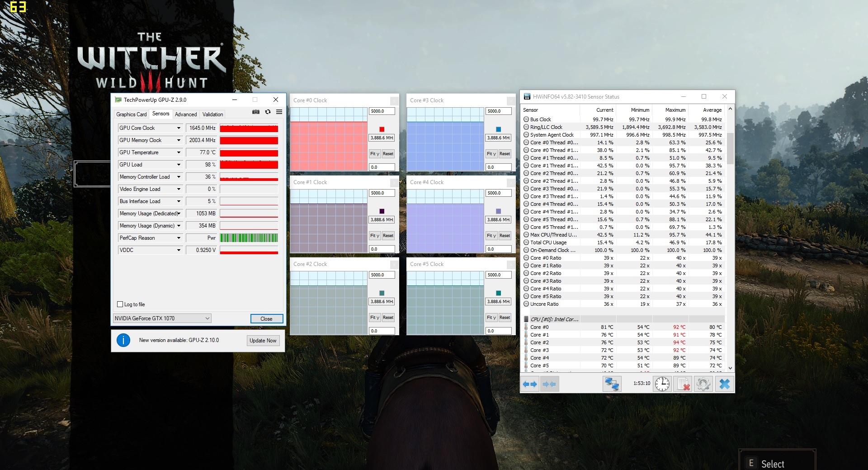Select the On-Demand Clock row
868x470 pixels.
pyautogui.click(x=623, y=250)
